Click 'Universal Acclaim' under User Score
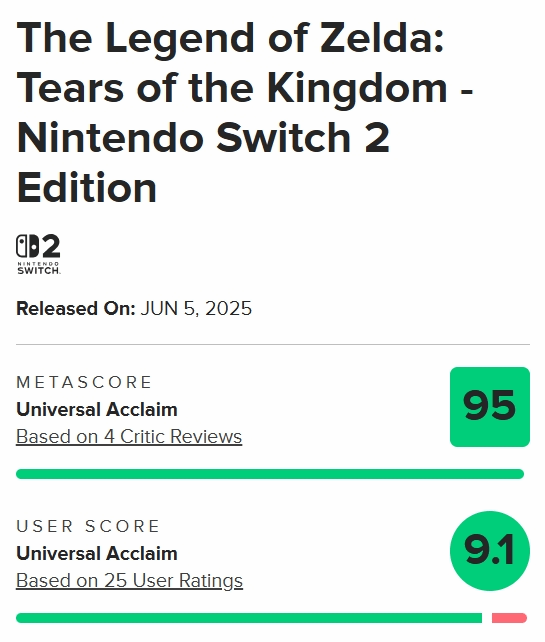This screenshot has width=545, height=642. pyautogui.click(x=97, y=554)
